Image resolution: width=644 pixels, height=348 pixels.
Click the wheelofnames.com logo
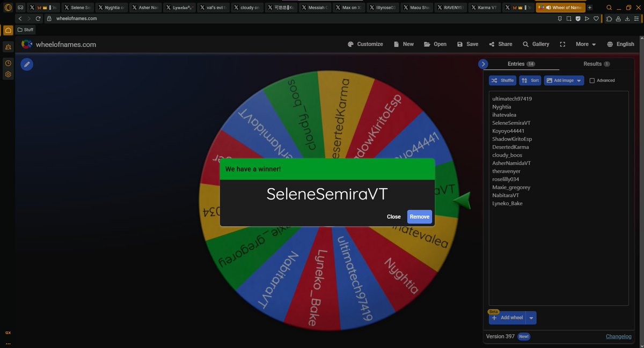pos(58,45)
